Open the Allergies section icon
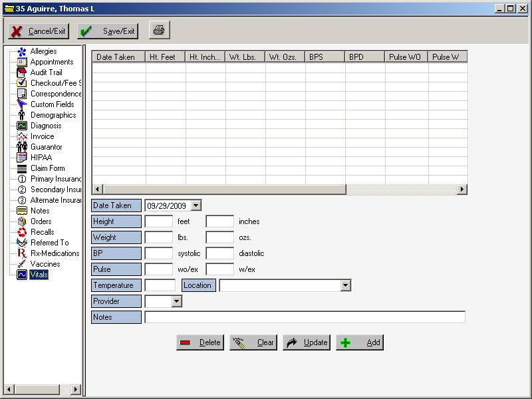This screenshot has width=532, height=399. [x=22, y=51]
